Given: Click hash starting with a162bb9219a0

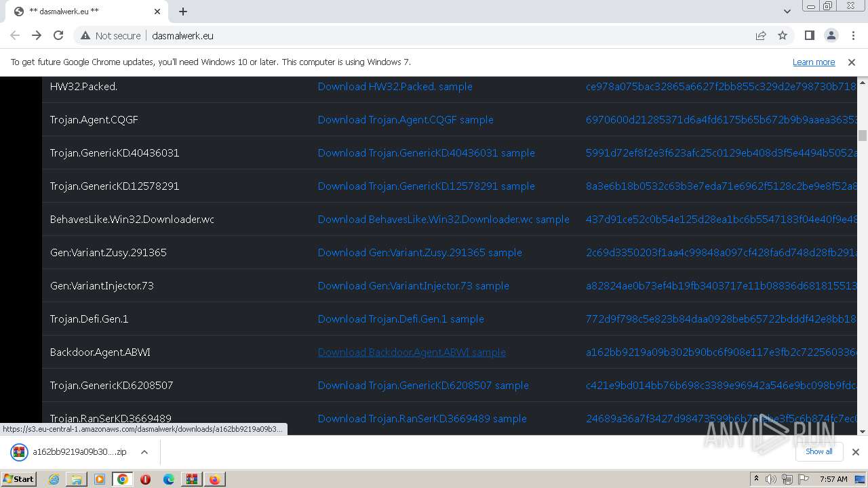Looking at the screenshot, I should 722,352.
